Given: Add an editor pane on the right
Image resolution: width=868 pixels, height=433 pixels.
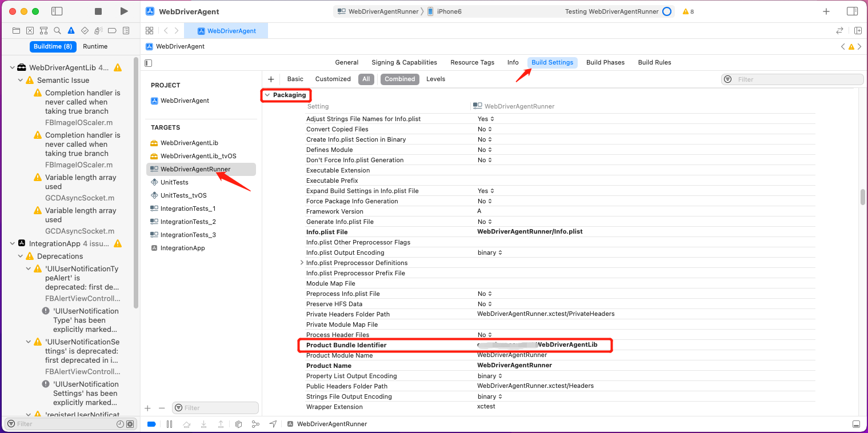Looking at the screenshot, I should (x=858, y=31).
